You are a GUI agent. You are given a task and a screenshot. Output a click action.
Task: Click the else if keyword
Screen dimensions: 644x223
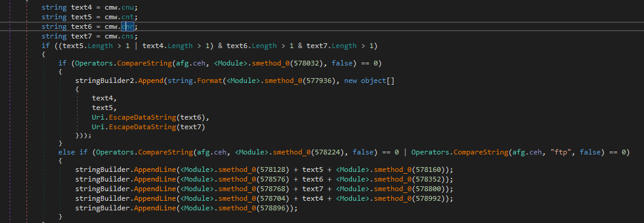point(73,152)
